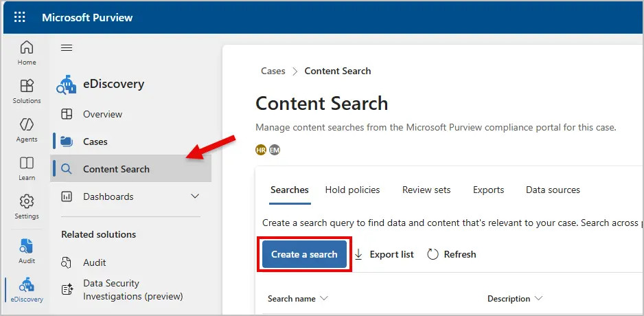Open Description column sort chevron
Screen dimensions: 644x316
click(x=538, y=298)
